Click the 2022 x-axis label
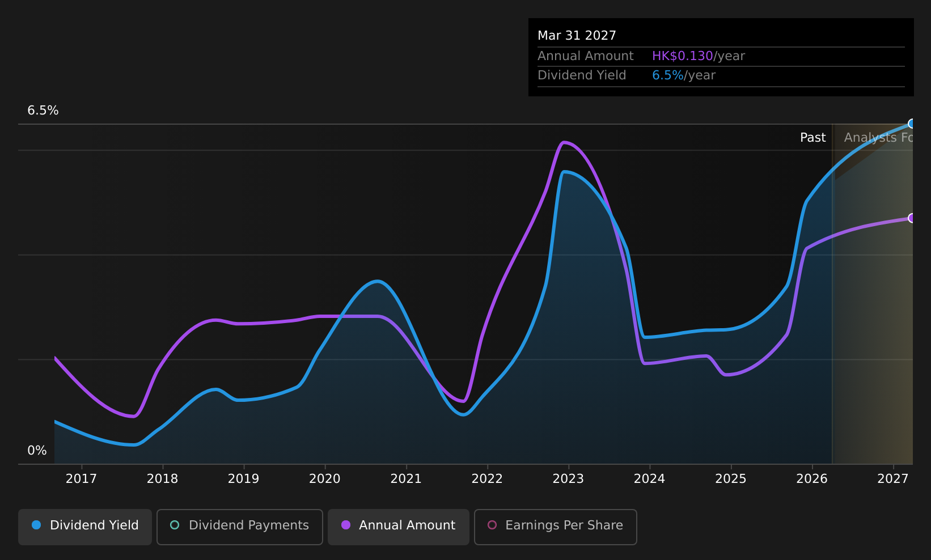This screenshot has height=560, width=931. pos(487,479)
